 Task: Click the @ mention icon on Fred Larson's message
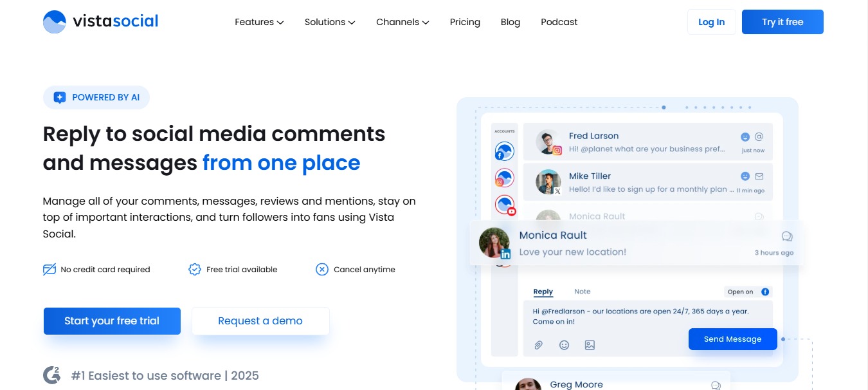(x=759, y=136)
